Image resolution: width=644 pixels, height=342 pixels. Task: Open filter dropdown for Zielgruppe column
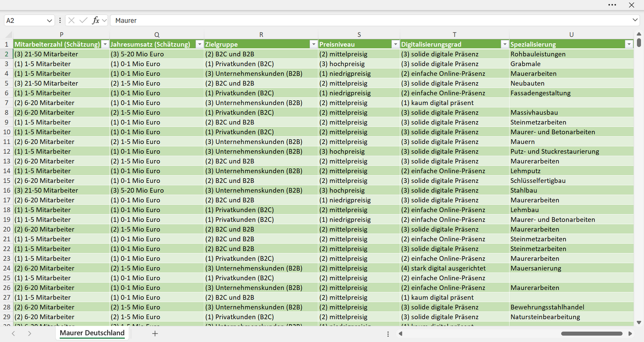(x=313, y=44)
